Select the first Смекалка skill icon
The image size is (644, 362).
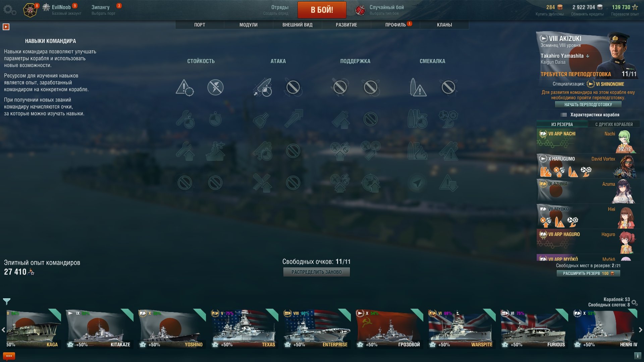(418, 87)
